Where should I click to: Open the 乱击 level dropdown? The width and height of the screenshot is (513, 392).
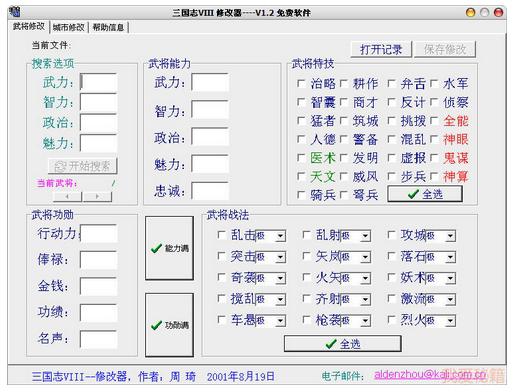pyautogui.click(x=280, y=236)
